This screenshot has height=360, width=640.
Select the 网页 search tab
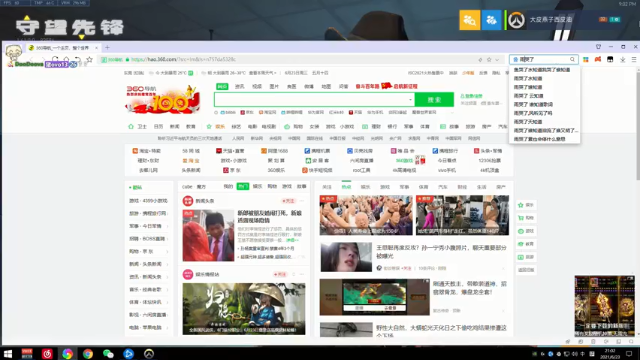(x=222, y=87)
